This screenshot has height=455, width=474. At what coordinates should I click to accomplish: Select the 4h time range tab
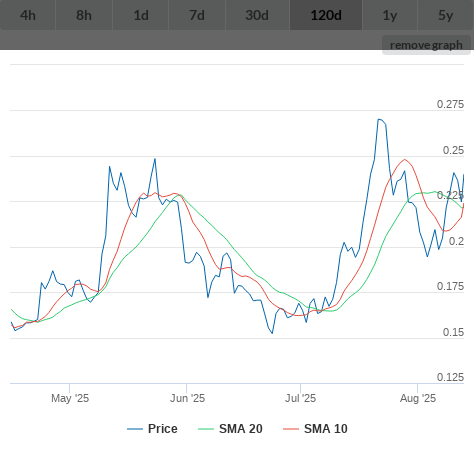[28, 15]
